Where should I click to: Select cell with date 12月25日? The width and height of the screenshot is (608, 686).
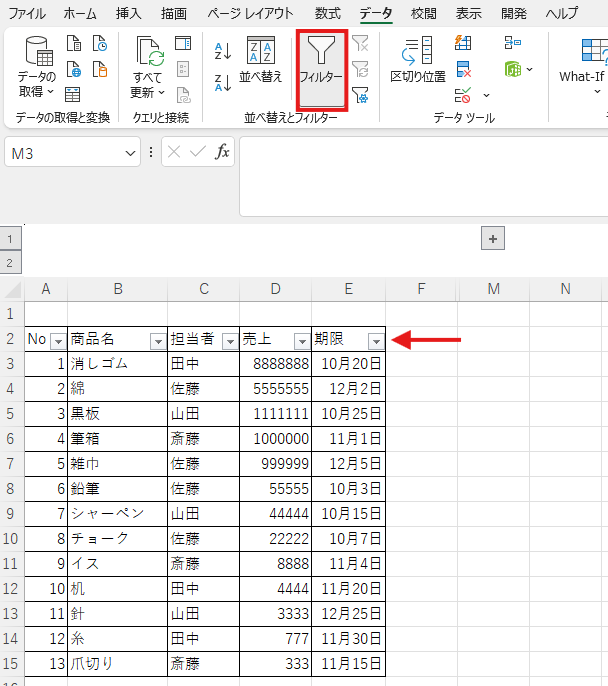[349, 614]
